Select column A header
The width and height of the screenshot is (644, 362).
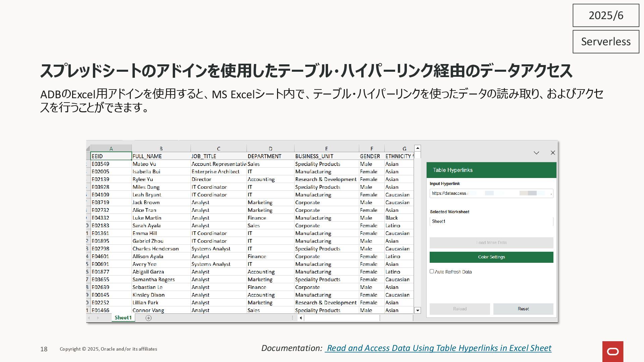click(x=111, y=148)
